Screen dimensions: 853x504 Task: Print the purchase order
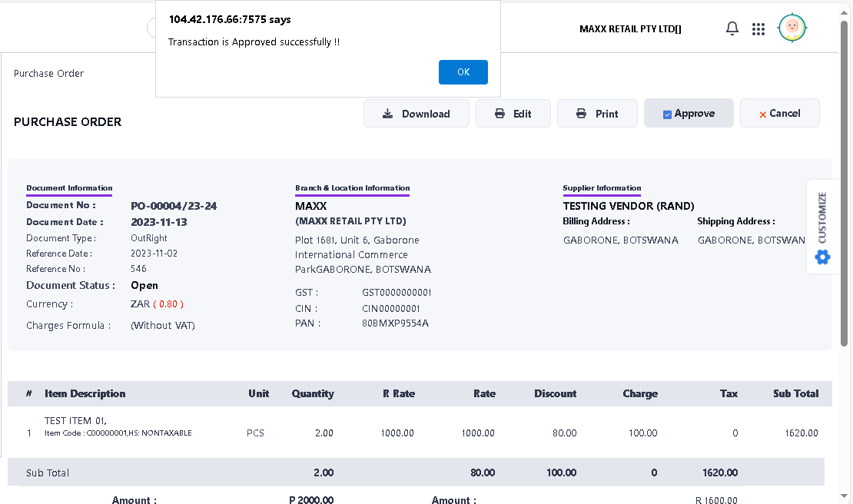[597, 114]
